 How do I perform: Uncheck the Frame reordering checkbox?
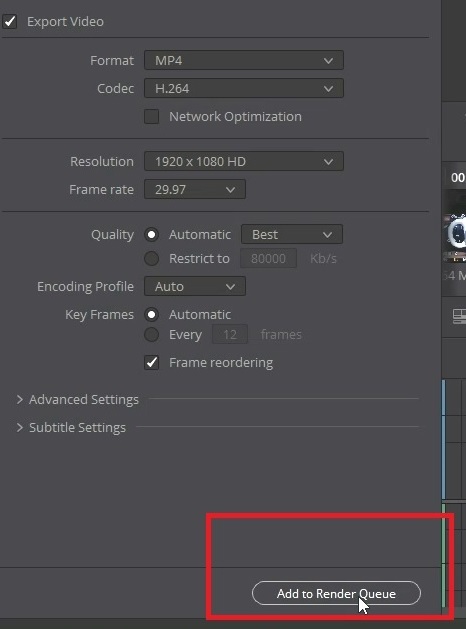click(152, 363)
